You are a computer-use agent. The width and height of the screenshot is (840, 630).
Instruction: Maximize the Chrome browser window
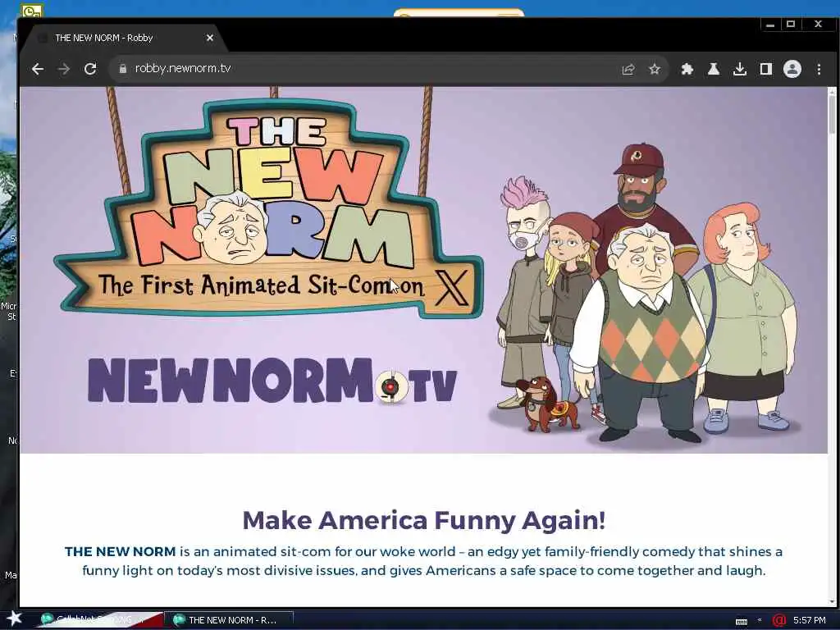coord(791,24)
